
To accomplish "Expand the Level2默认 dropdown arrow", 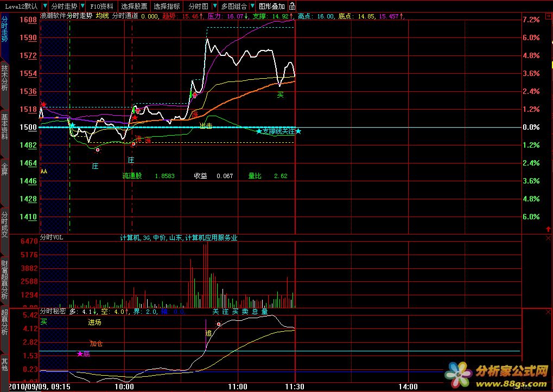I will tap(45, 7).
